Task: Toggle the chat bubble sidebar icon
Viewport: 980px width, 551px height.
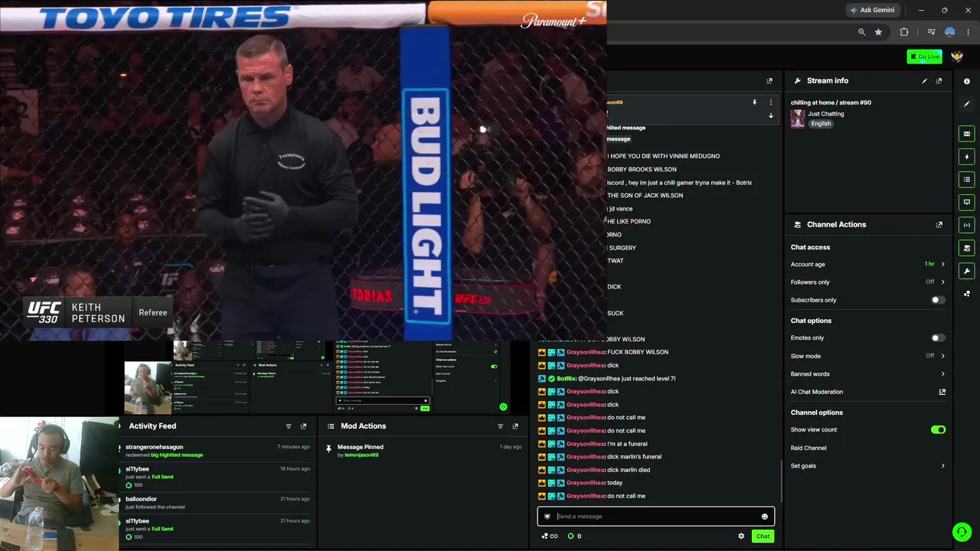Action: 967,202
